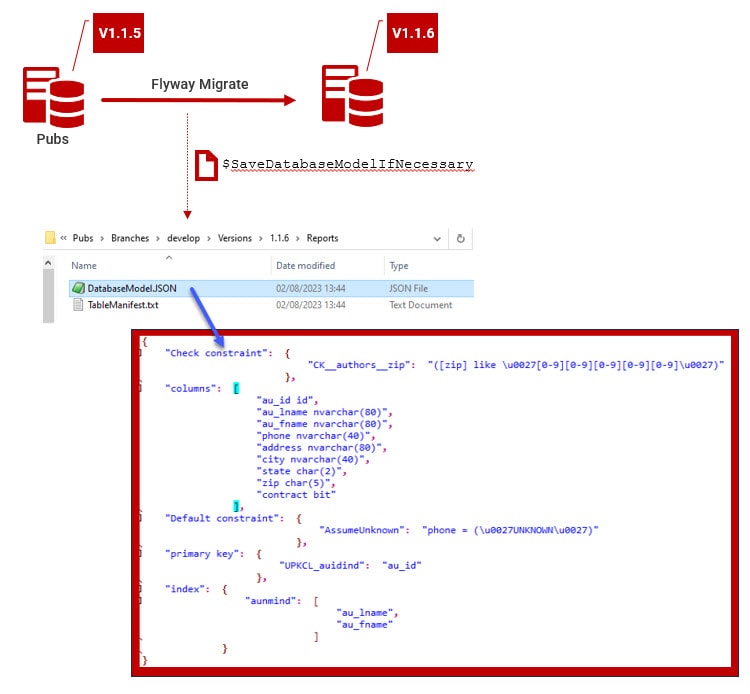This screenshot has width=750, height=694.
Task: Click the "Check constraint" key in JSON
Action: point(216,353)
